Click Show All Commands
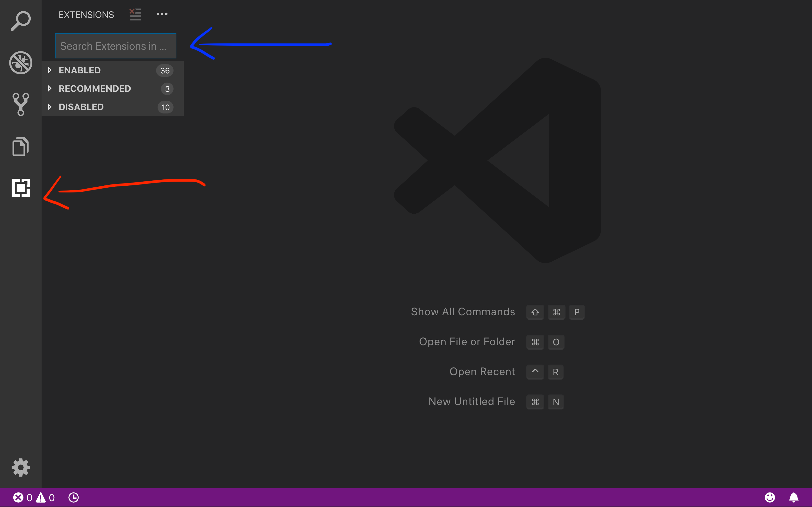812x507 pixels. tap(463, 311)
